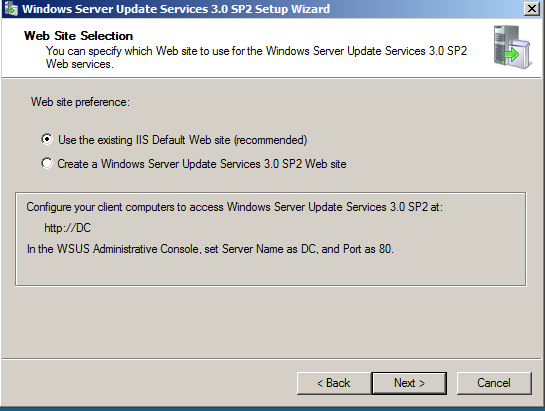Click the 'Web site preference:' label

80,102
